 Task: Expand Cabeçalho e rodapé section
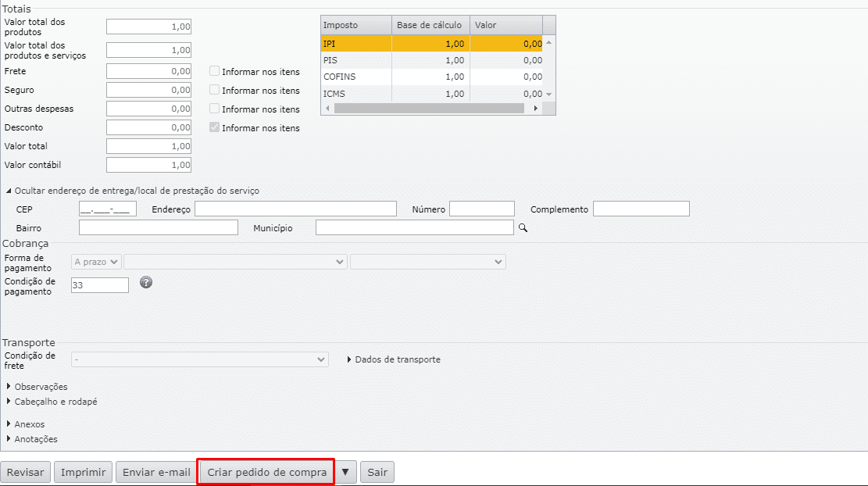click(x=52, y=402)
